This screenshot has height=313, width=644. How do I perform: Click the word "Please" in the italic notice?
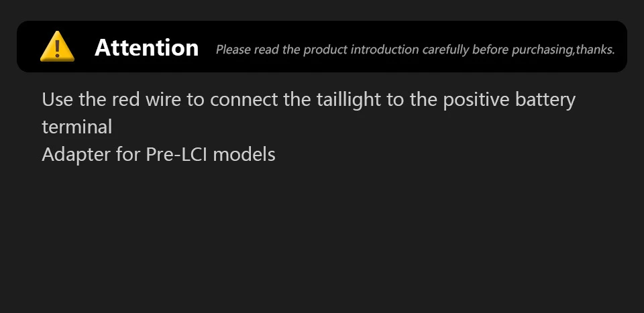[232, 50]
